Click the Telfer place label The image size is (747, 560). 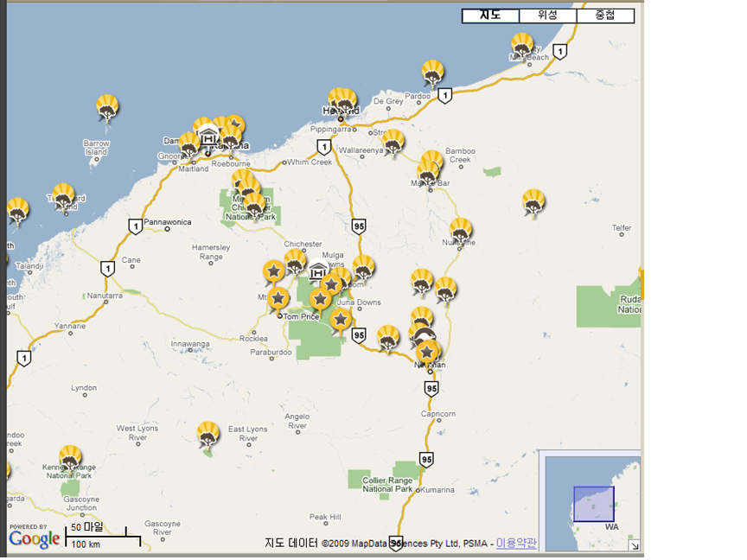(622, 228)
